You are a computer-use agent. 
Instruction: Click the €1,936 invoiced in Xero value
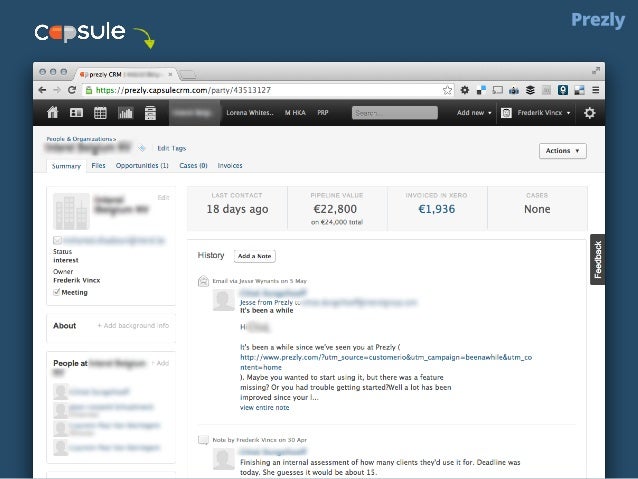click(437, 209)
